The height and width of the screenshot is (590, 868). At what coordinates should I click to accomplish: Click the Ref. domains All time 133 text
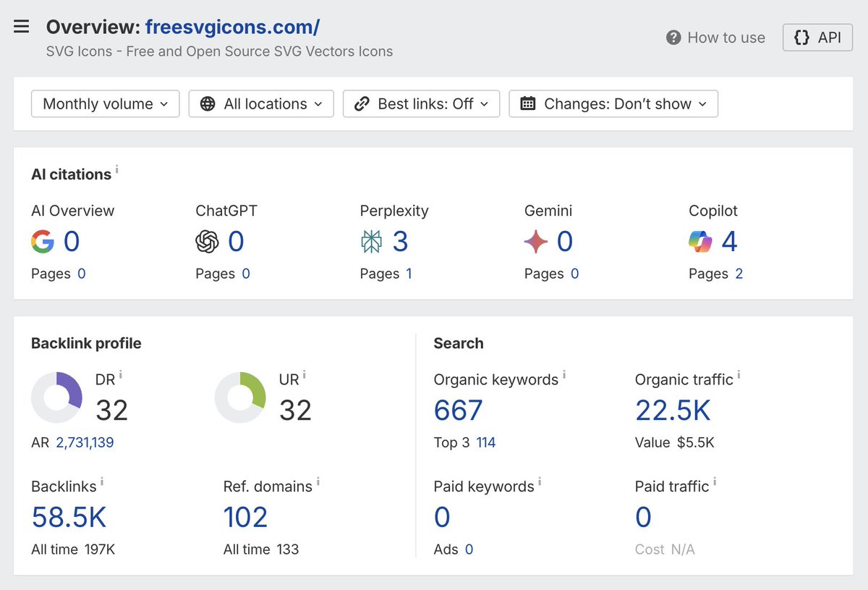(261, 549)
